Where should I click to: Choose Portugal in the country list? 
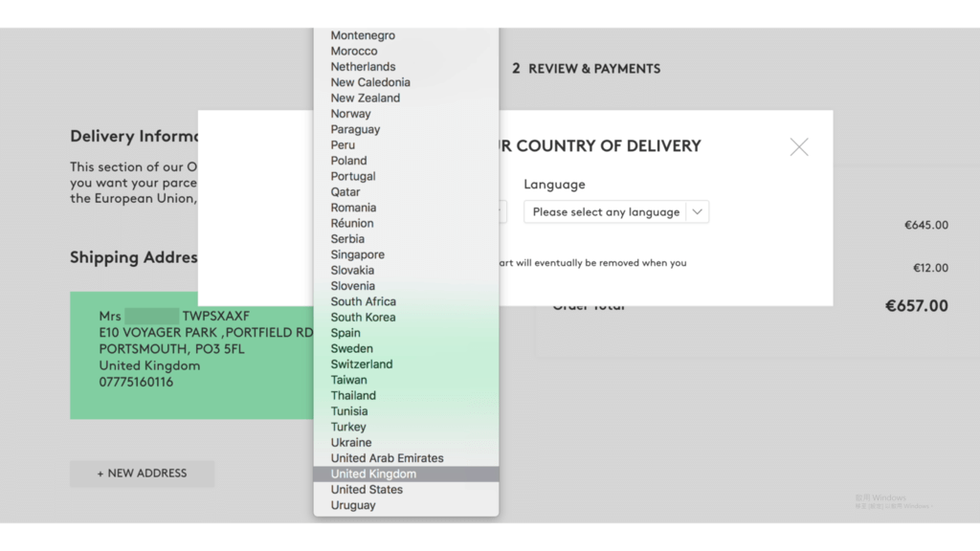(406, 176)
